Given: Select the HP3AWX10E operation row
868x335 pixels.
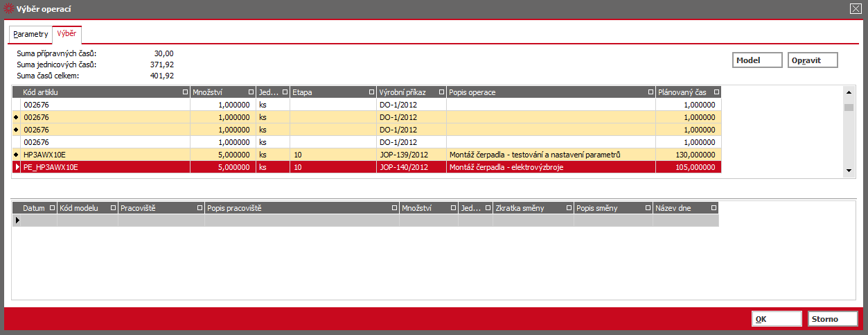Looking at the screenshot, I should coord(367,155).
